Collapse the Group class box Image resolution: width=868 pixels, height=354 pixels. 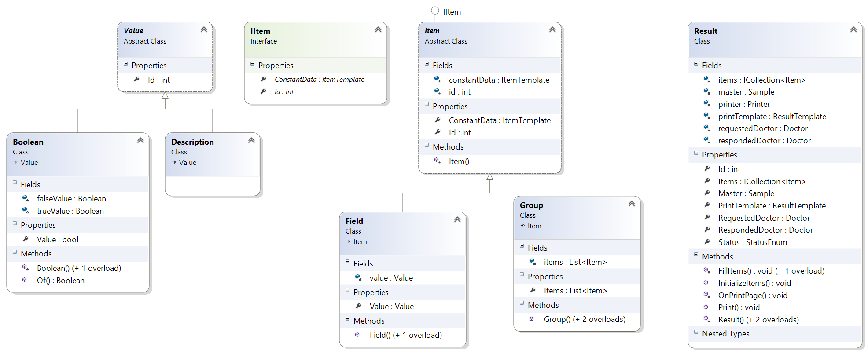[632, 204]
